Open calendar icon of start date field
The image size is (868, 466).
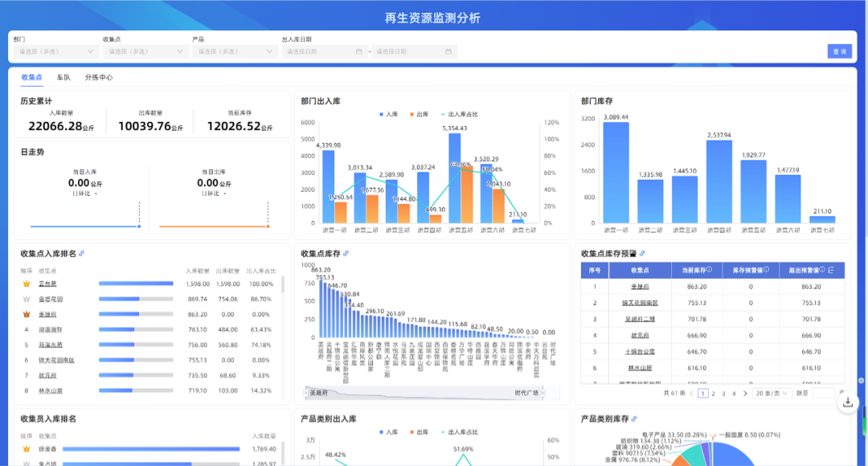[359, 51]
